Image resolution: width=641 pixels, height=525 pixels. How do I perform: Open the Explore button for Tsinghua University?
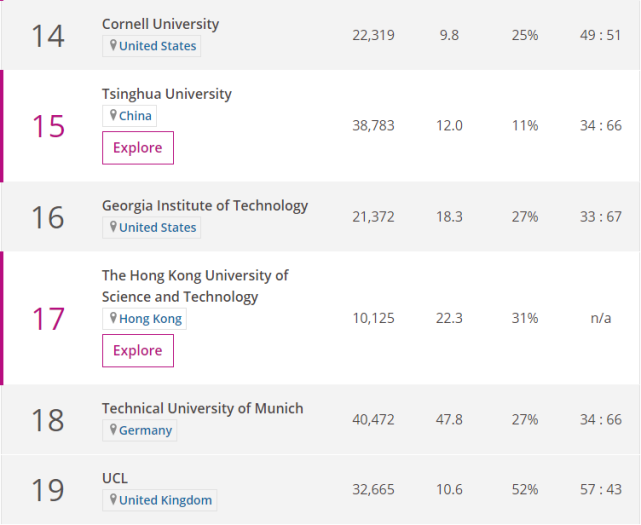(138, 148)
